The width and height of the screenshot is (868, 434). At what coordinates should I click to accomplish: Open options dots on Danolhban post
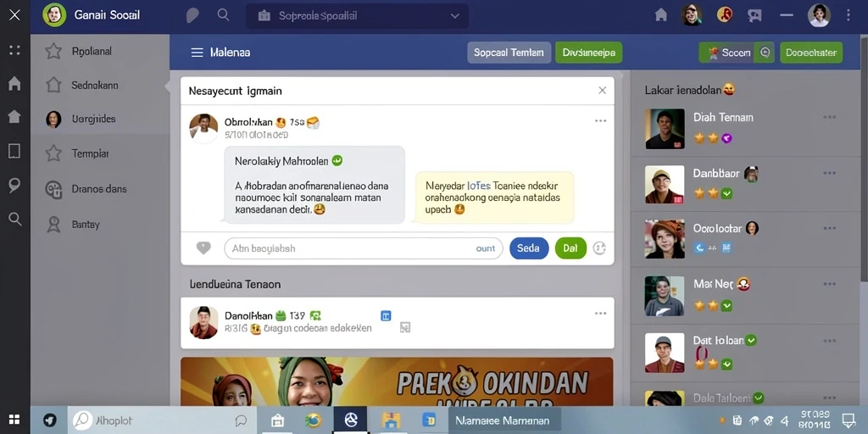(x=601, y=314)
